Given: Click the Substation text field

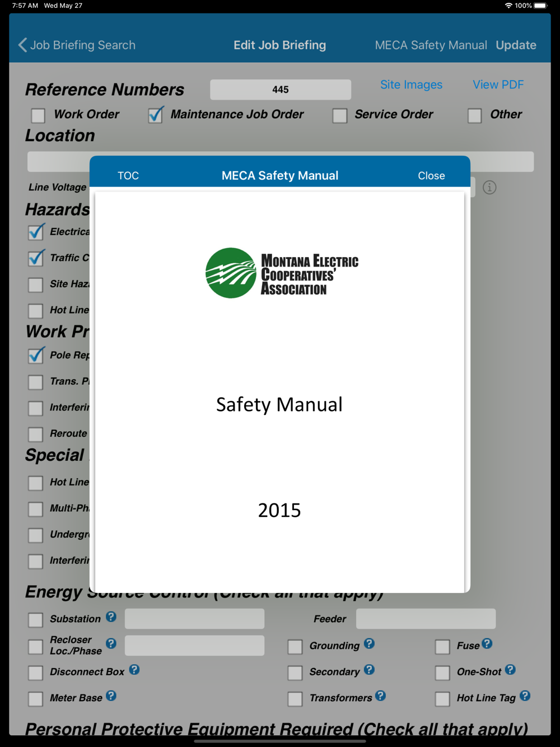Looking at the screenshot, I should pyautogui.click(x=194, y=619).
